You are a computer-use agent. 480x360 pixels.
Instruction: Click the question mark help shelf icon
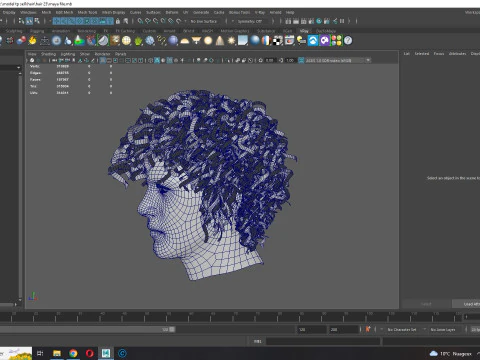tap(348, 41)
